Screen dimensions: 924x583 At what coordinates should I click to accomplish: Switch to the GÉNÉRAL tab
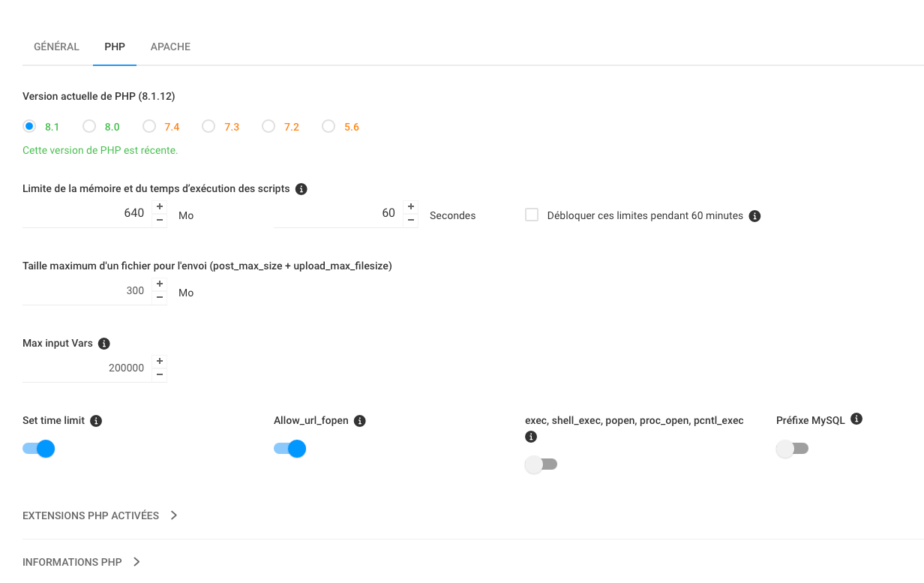pyautogui.click(x=56, y=47)
